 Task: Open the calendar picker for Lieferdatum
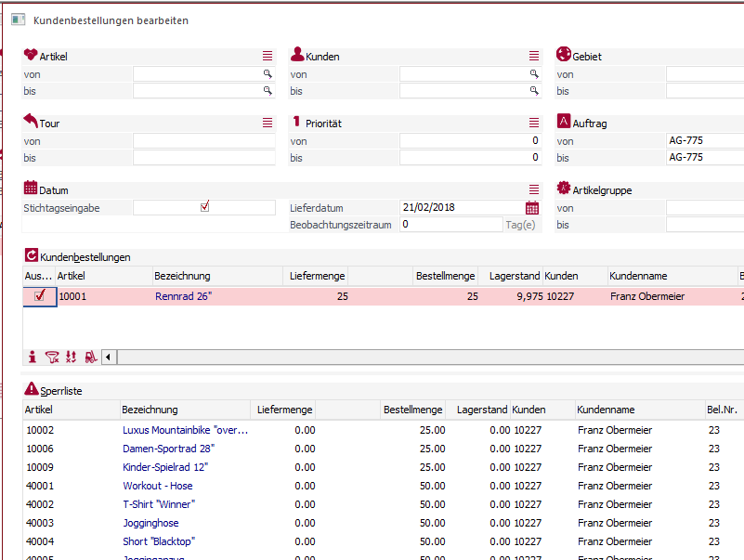click(x=532, y=208)
